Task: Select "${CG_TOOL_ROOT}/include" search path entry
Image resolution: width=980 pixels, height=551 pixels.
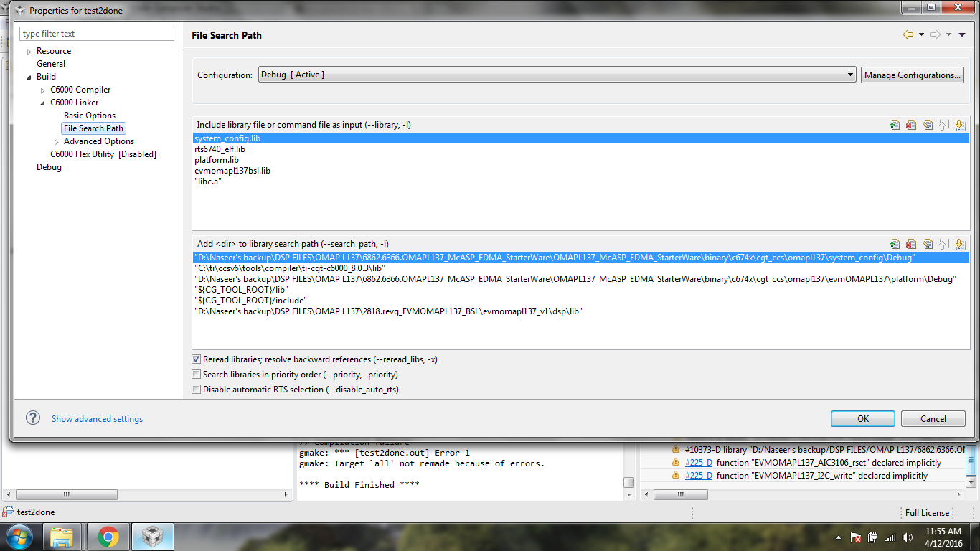Action: (581, 301)
